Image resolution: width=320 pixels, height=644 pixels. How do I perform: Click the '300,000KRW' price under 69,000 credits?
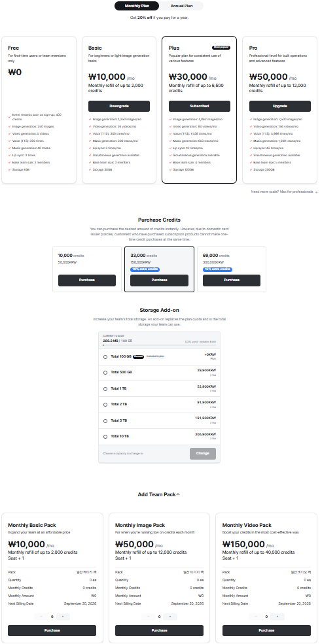click(x=213, y=262)
